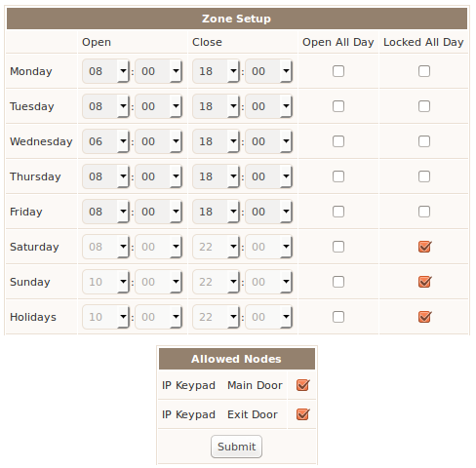Tick Open All Day for Friday

click(338, 212)
